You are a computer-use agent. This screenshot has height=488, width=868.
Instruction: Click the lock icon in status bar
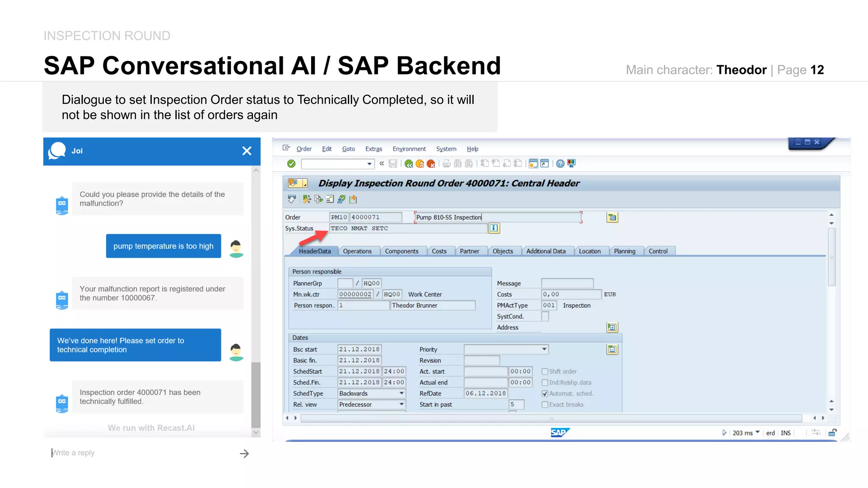click(x=832, y=433)
